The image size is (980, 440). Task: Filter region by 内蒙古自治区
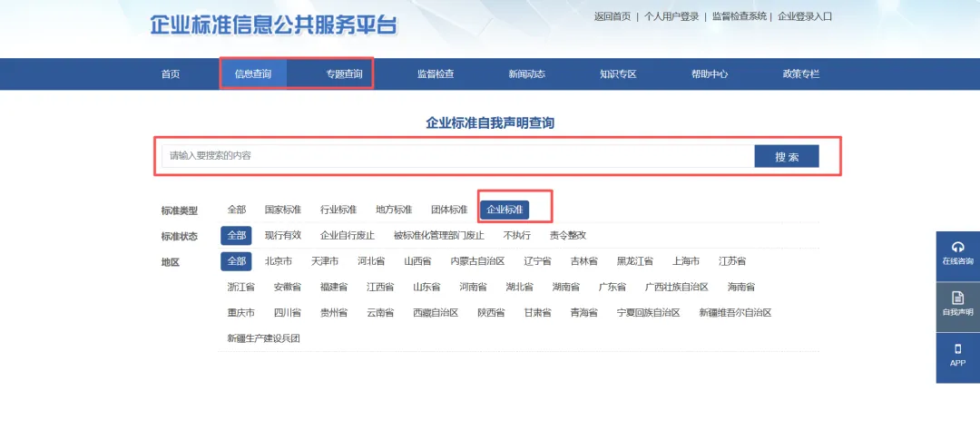[x=477, y=261]
